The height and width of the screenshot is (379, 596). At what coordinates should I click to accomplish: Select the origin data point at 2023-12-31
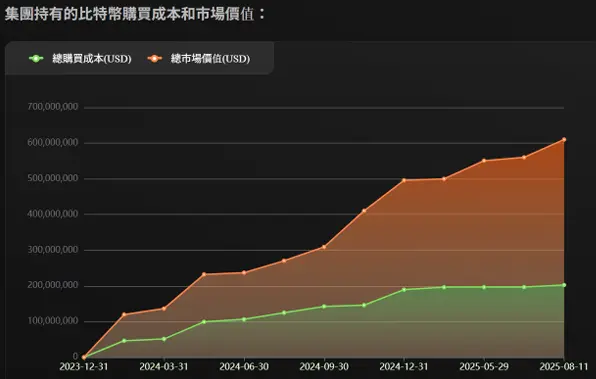84,357
